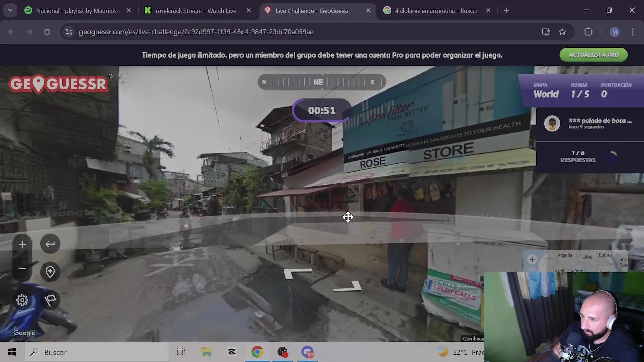Close the 4 dolares en argentina tab
644x362 pixels.
tap(488, 10)
